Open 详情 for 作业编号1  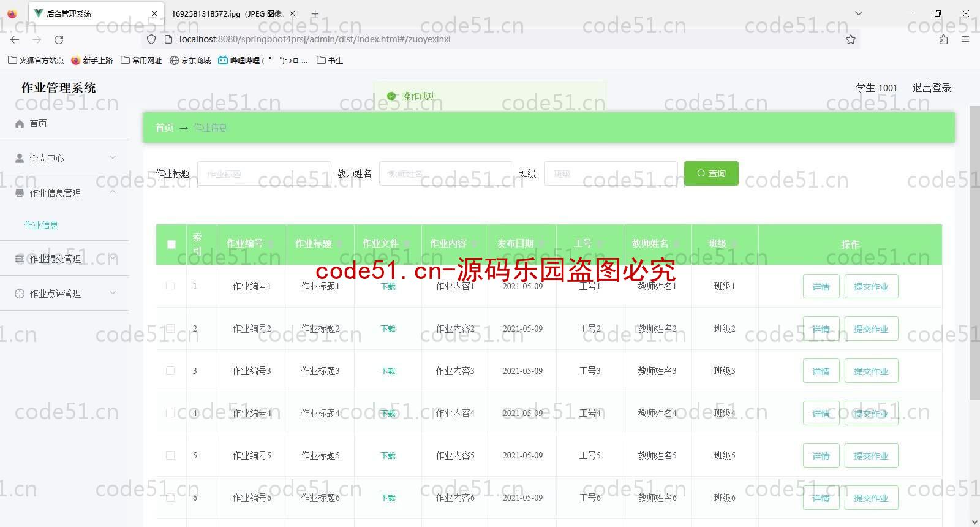coord(821,286)
